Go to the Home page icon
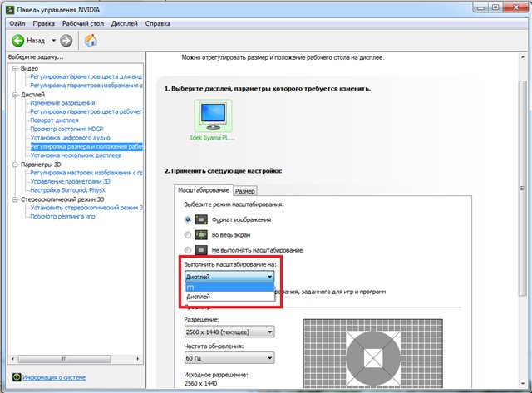 91,41
